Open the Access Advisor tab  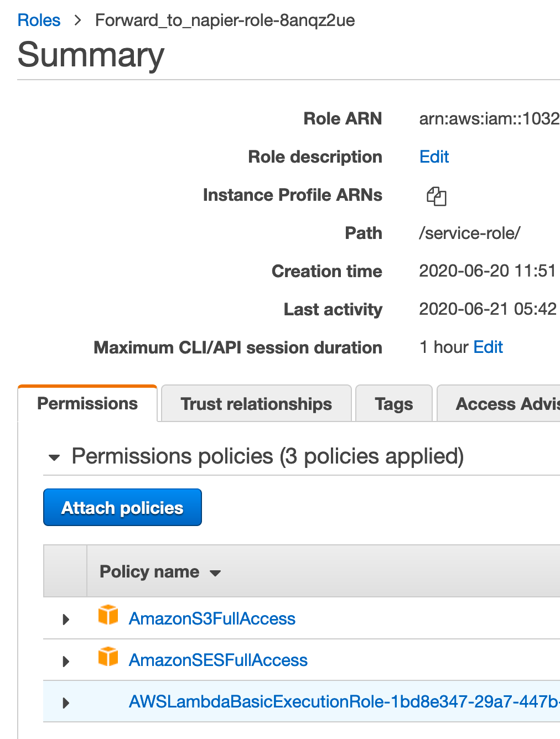[499, 404]
